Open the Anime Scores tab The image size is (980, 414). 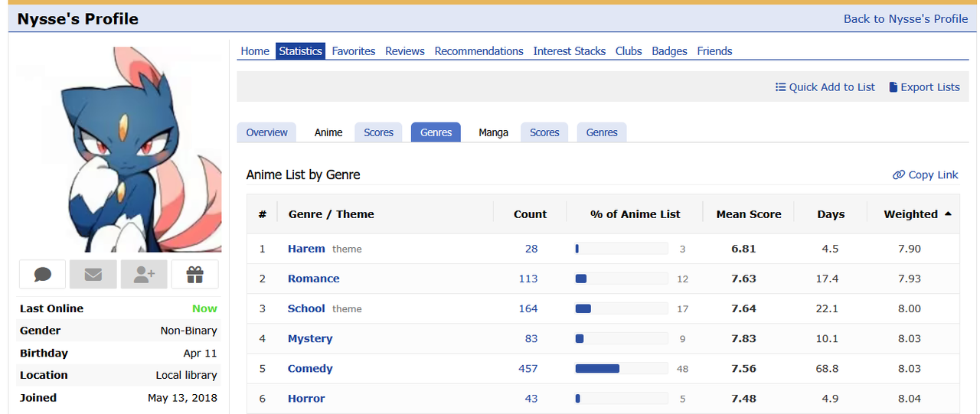click(x=378, y=132)
